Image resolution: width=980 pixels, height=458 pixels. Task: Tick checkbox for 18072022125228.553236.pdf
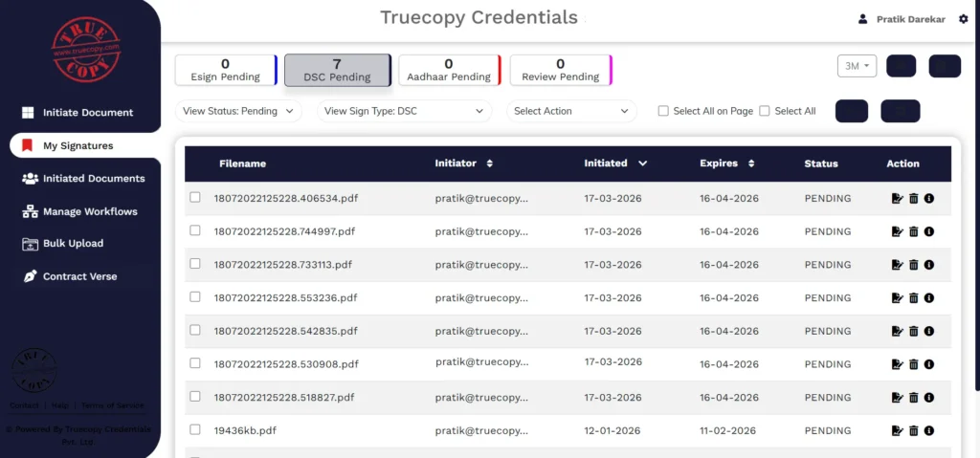(195, 296)
